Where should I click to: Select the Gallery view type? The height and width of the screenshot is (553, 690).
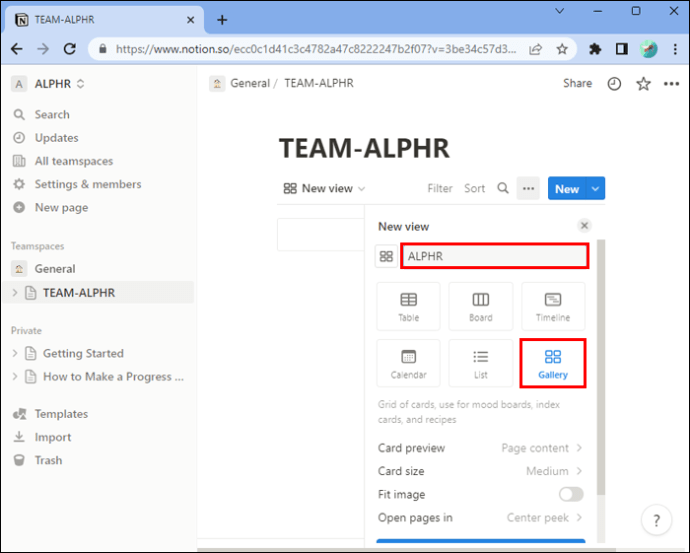[x=553, y=363]
